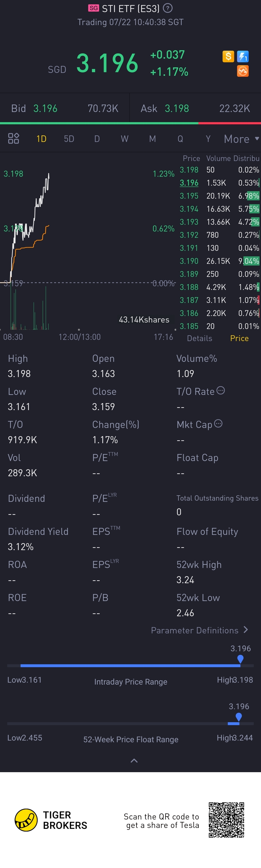This screenshot has width=261, height=868.
Task: Open the More timeframes dropdown
Action: point(241,139)
